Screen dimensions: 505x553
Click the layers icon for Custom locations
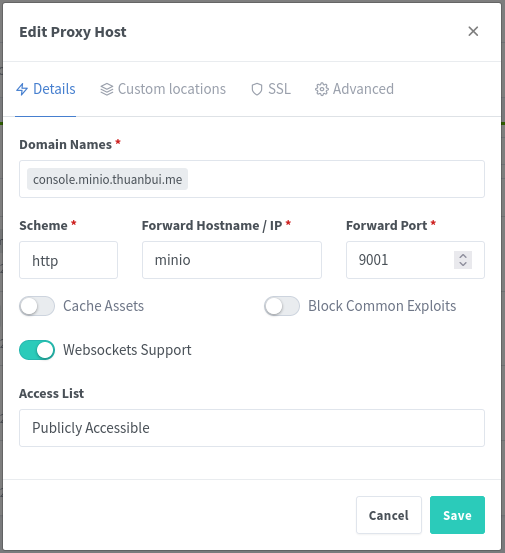click(x=107, y=89)
